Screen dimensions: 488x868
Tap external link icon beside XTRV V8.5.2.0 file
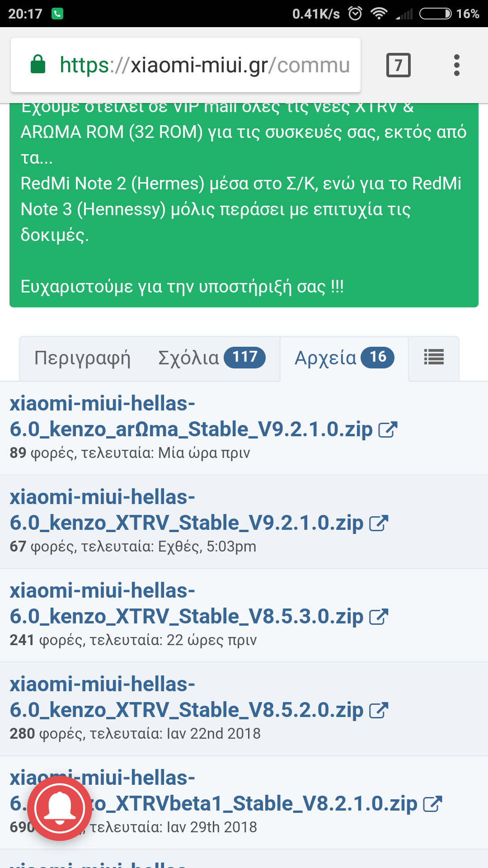[379, 711]
